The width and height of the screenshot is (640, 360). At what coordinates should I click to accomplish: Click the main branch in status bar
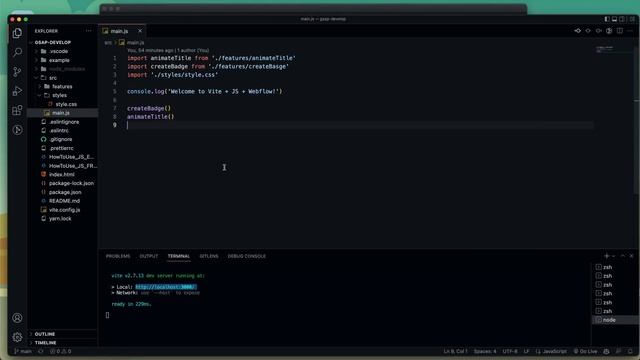tap(23, 351)
